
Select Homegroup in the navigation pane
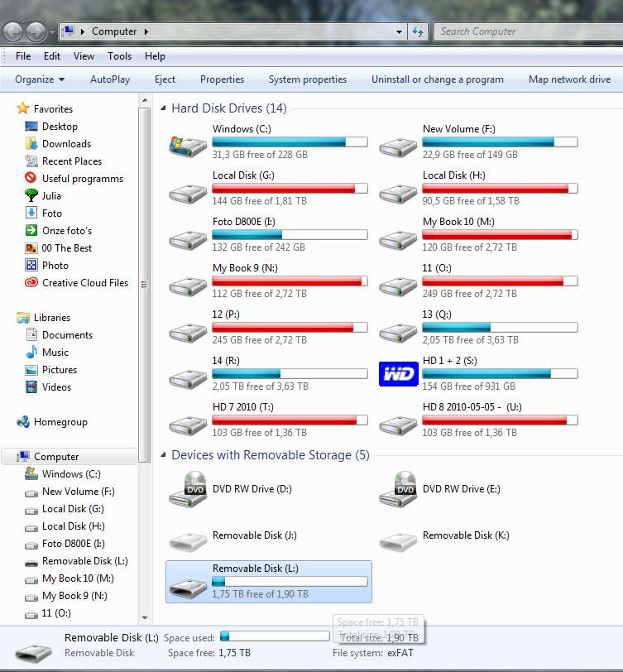[x=52, y=422]
